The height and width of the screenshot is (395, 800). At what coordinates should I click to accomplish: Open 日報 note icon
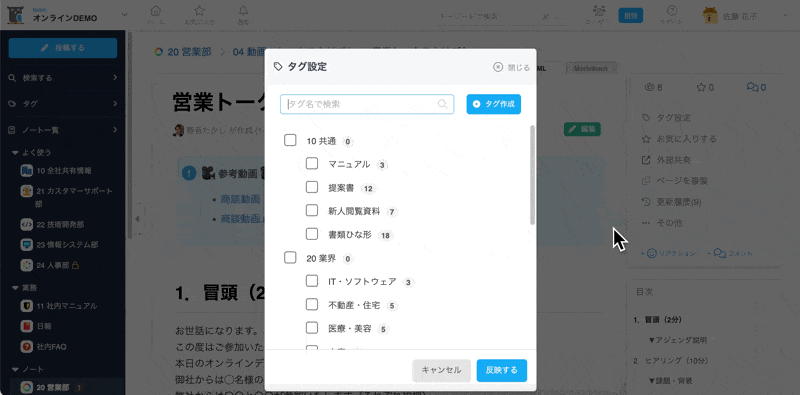[27, 326]
